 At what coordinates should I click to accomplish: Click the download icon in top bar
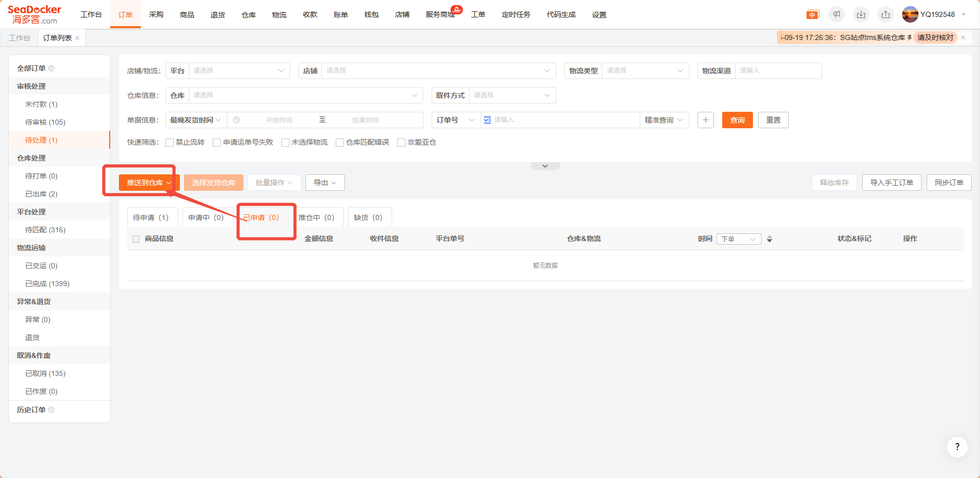tap(861, 15)
